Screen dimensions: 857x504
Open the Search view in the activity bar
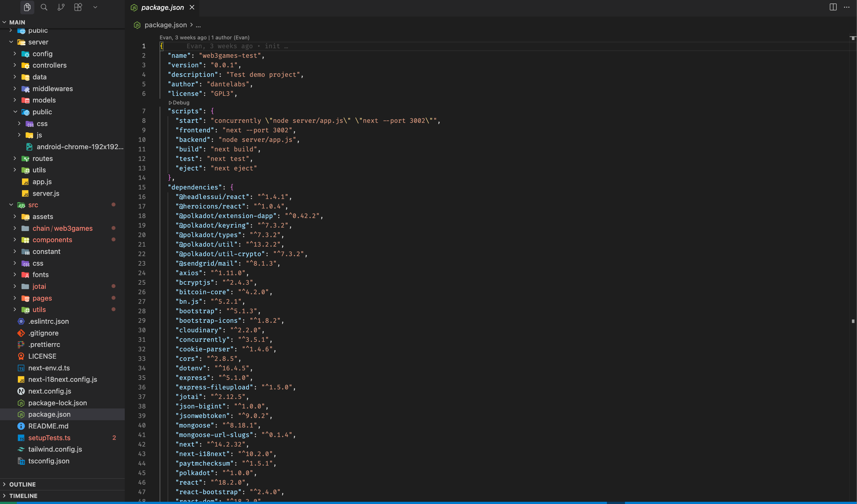point(44,7)
